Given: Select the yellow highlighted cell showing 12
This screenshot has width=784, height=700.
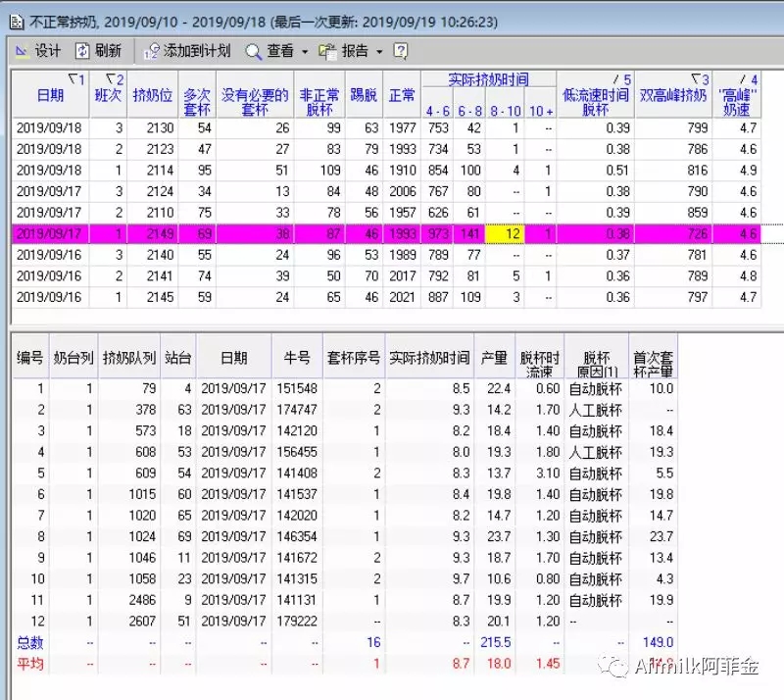Looking at the screenshot, I should click(x=505, y=233).
